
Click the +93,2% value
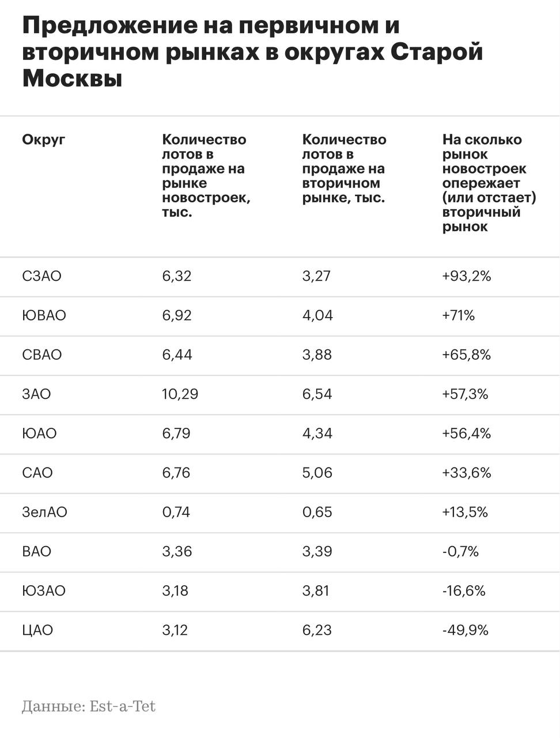tap(467, 276)
